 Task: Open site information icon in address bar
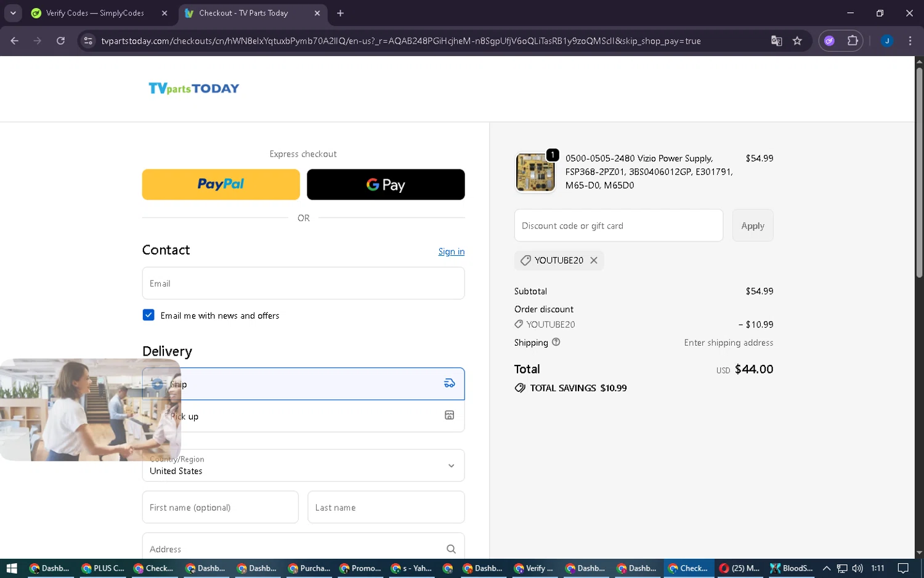coord(88,41)
